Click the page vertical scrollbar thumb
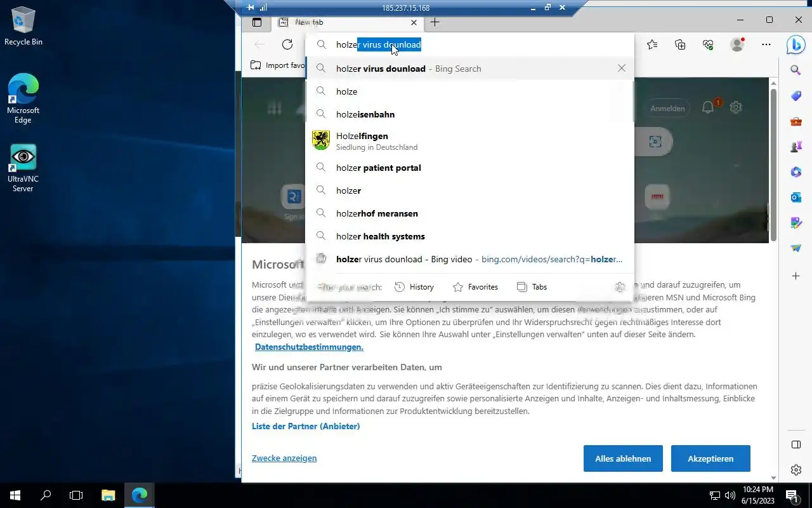This screenshot has width=812, height=508. [x=773, y=165]
